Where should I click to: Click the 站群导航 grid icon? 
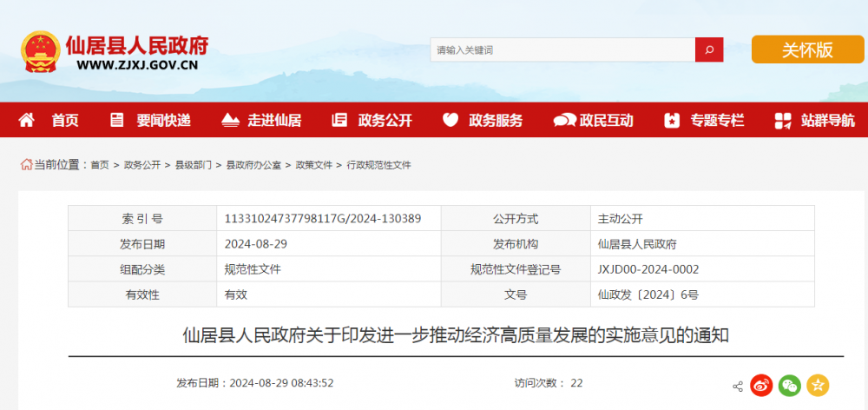[x=782, y=120]
